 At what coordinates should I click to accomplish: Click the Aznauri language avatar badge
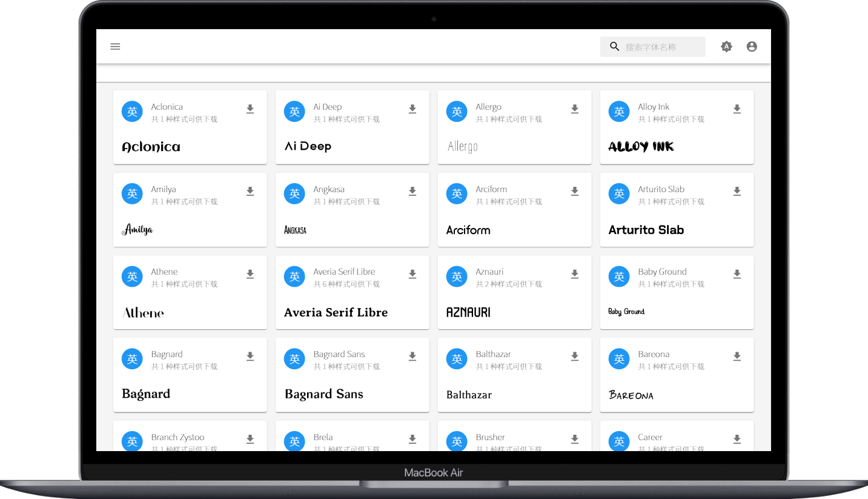point(457,276)
